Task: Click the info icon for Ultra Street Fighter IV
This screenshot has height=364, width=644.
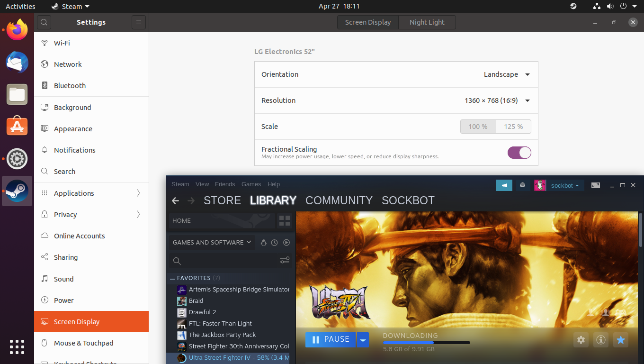Action: [x=600, y=340]
